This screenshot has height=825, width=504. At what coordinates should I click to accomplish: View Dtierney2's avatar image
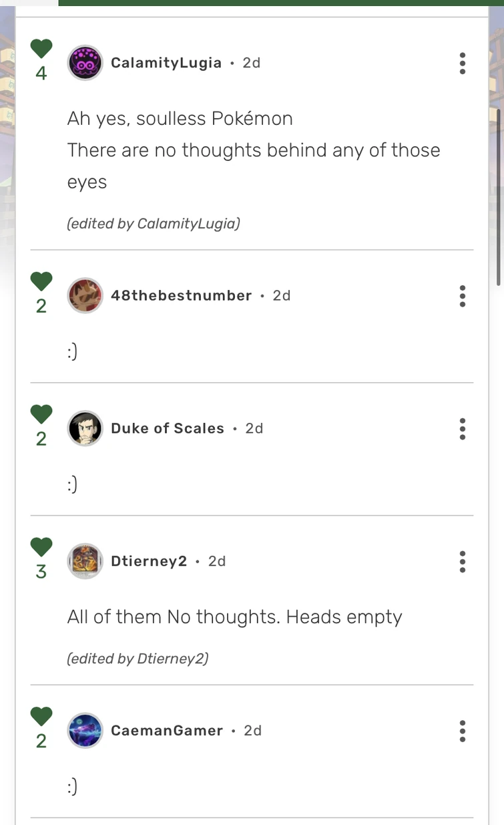click(x=85, y=561)
